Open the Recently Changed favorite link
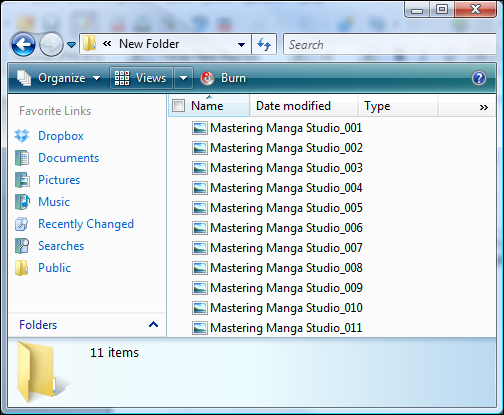The width and height of the screenshot is (504, 415). coord(86,224)
